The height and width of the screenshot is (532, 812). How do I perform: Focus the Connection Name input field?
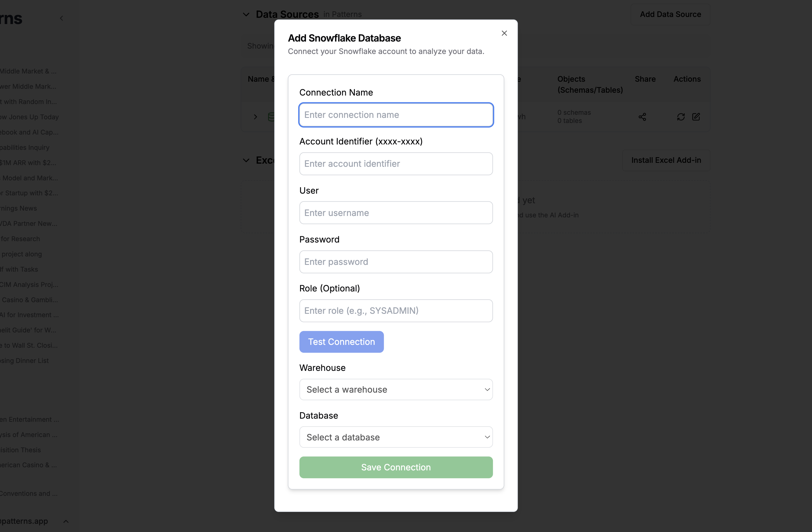[396, 115]
